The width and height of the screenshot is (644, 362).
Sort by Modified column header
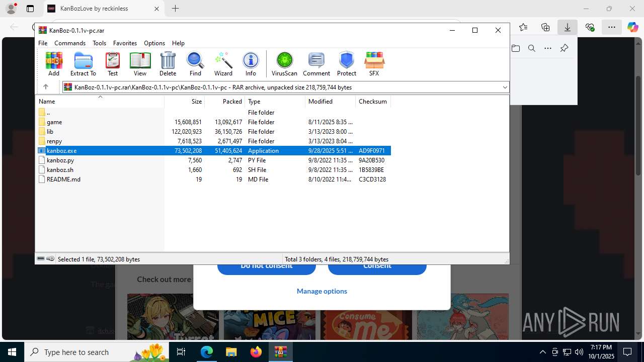[x=331, y=102]
